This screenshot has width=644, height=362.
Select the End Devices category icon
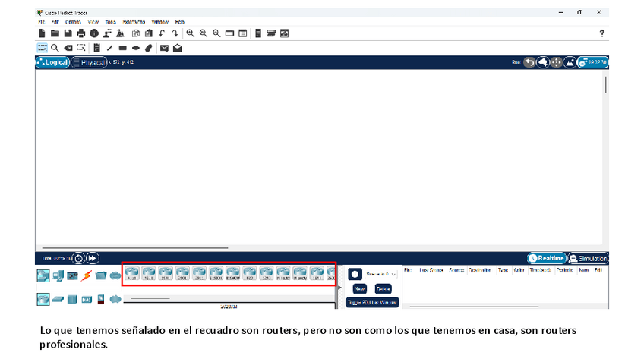click(x=58, y=275)
